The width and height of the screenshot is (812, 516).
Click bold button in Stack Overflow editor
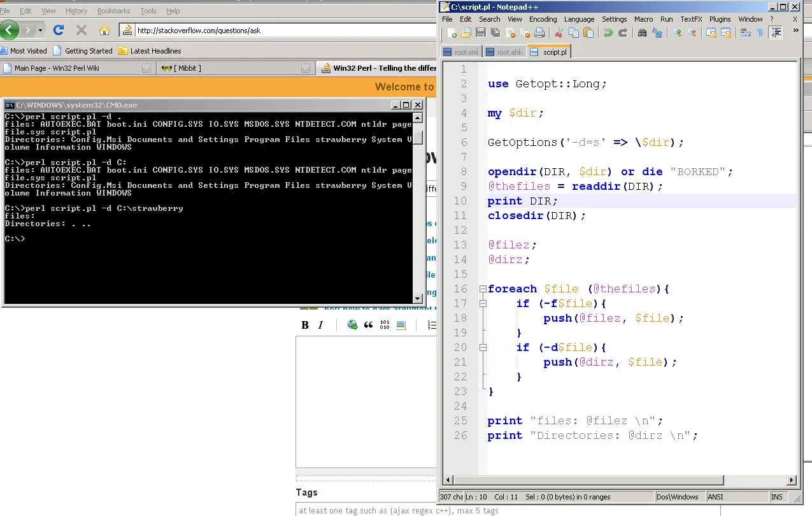[305, 325]
